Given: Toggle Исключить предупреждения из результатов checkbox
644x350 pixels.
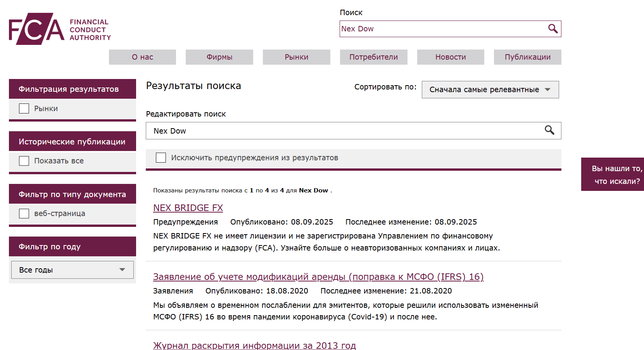Looking at the screenshot, I should tap(161, 158).
